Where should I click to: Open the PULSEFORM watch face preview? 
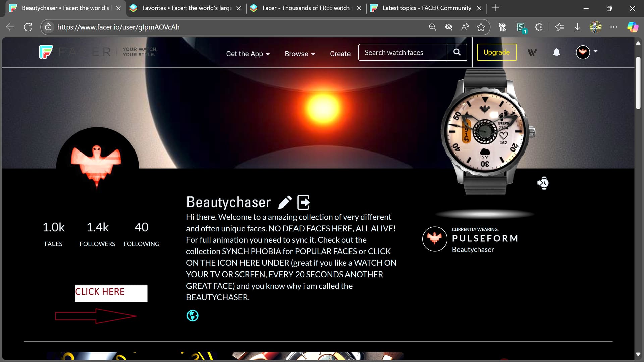click(x=486, y=132)
